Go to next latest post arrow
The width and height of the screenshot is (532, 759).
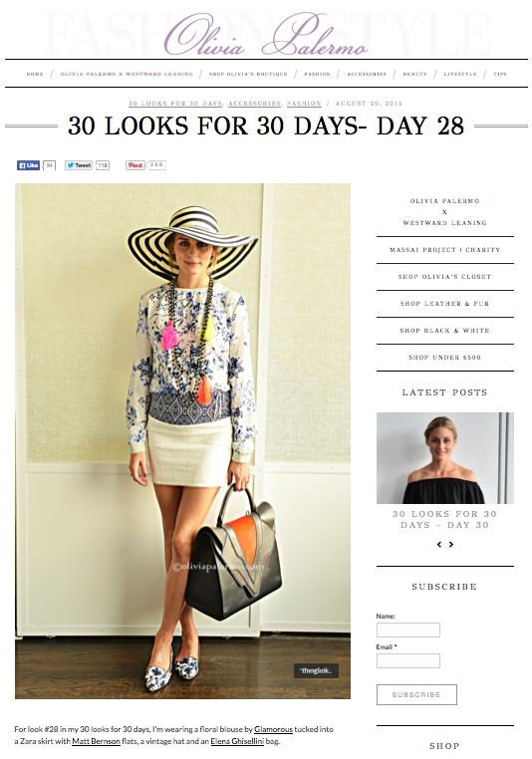451,544
